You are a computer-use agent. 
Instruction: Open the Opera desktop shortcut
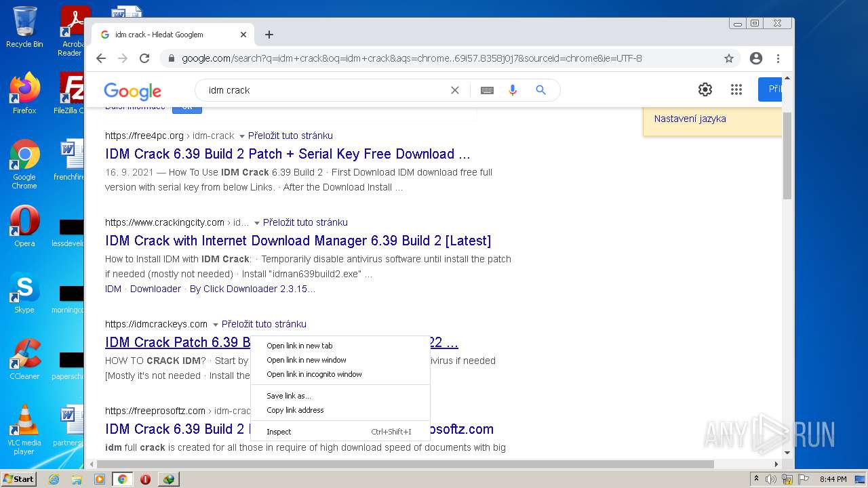(24, 226)
